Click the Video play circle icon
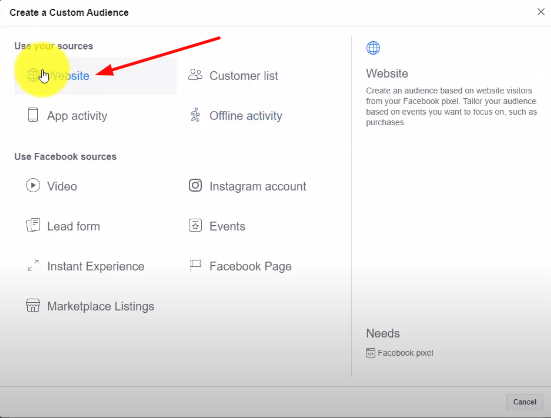Image resolution: width=551 pixels, height=418 pixels. 33,185
